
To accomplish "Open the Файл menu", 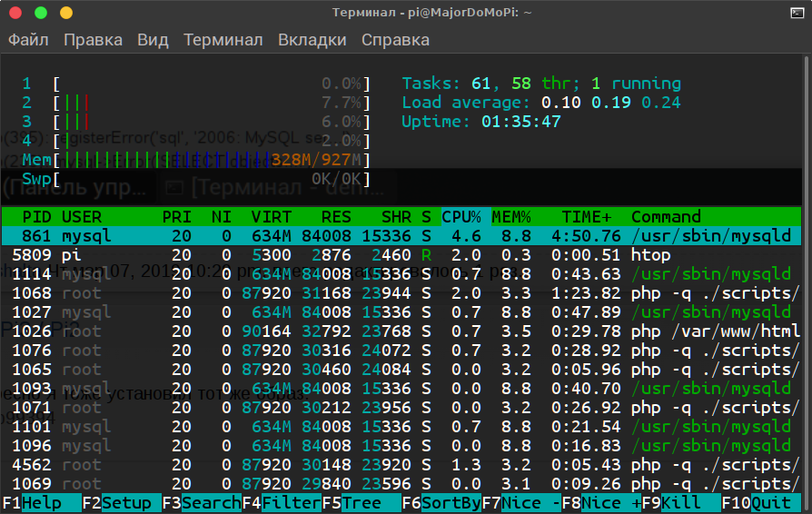I will [x=28, y=40].
